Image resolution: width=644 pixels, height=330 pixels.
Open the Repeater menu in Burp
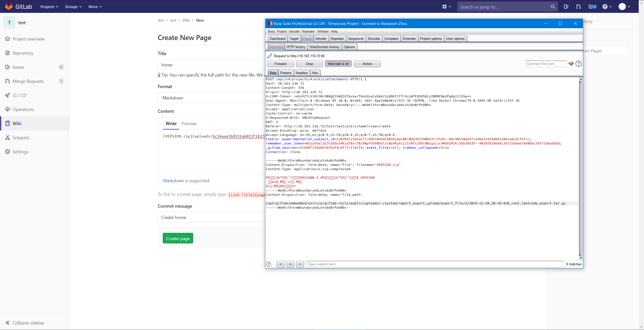pos(308,31)
